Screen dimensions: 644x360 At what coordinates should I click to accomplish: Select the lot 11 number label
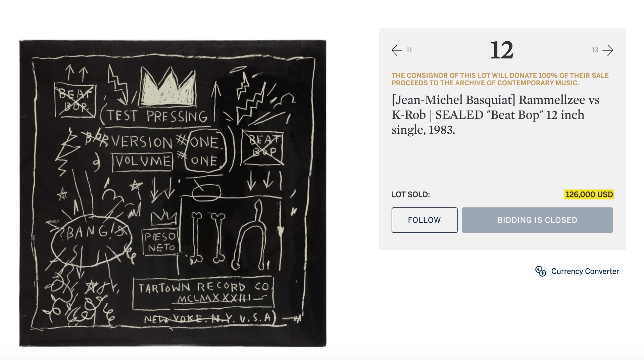409,50
